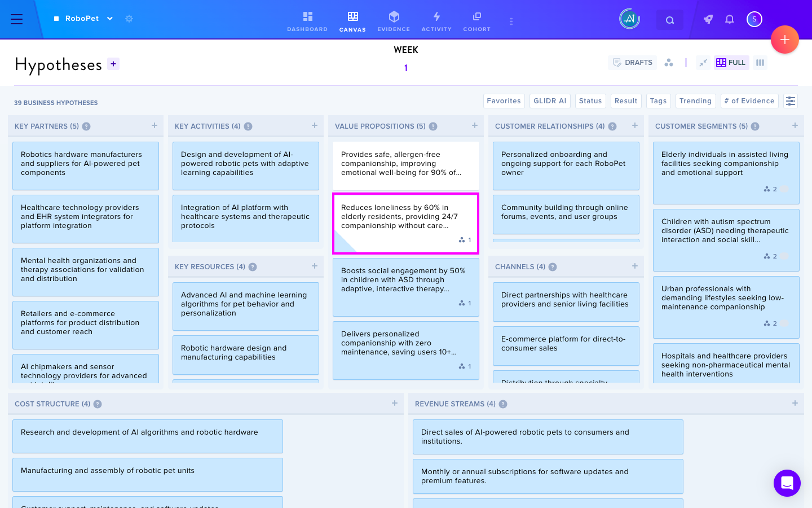
Task: Click the project settings gear icon
Action: [x=129, y=19]
